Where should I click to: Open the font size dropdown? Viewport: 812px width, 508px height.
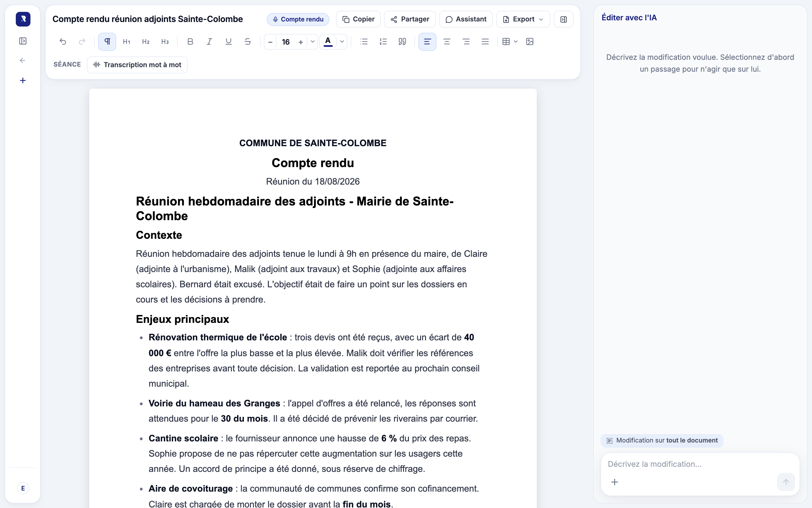point(312,42)
